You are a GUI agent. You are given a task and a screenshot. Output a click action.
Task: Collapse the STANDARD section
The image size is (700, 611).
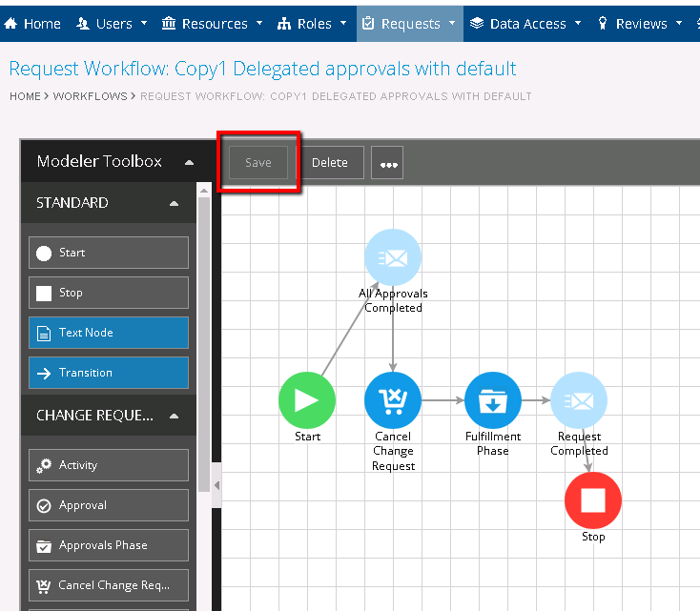[174, 203]
